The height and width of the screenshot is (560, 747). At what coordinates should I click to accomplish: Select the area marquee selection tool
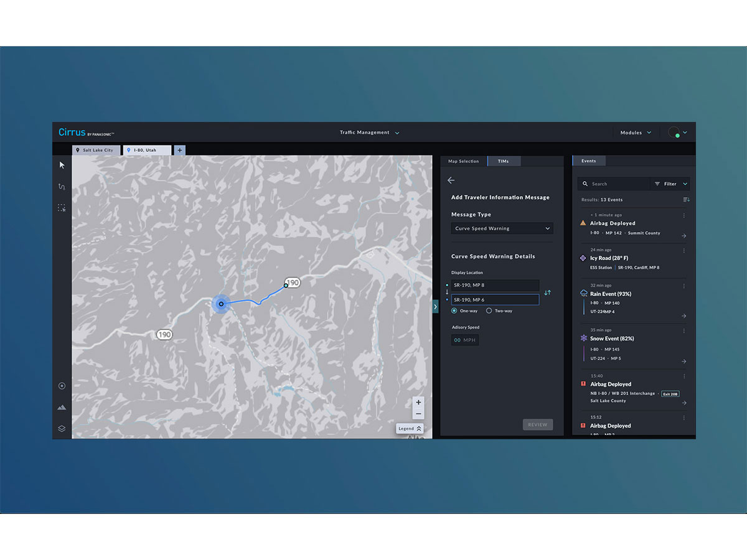click(x=62, y=208)
